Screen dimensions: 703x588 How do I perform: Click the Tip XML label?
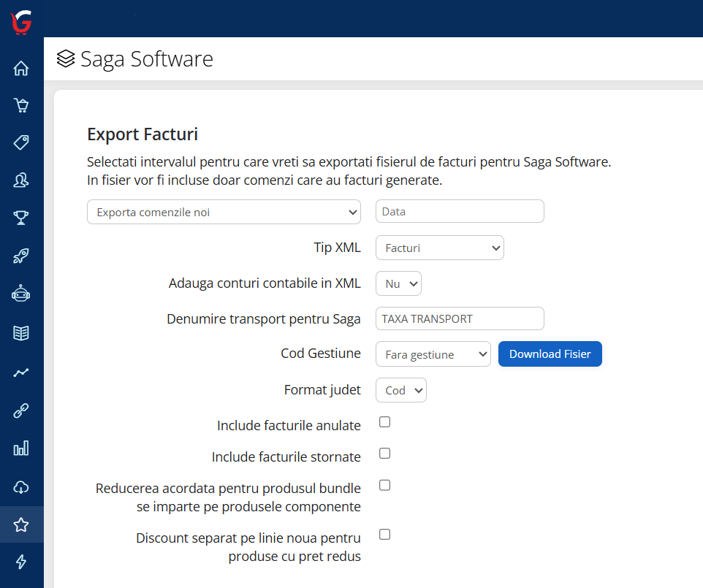click(x=337, y=248)
